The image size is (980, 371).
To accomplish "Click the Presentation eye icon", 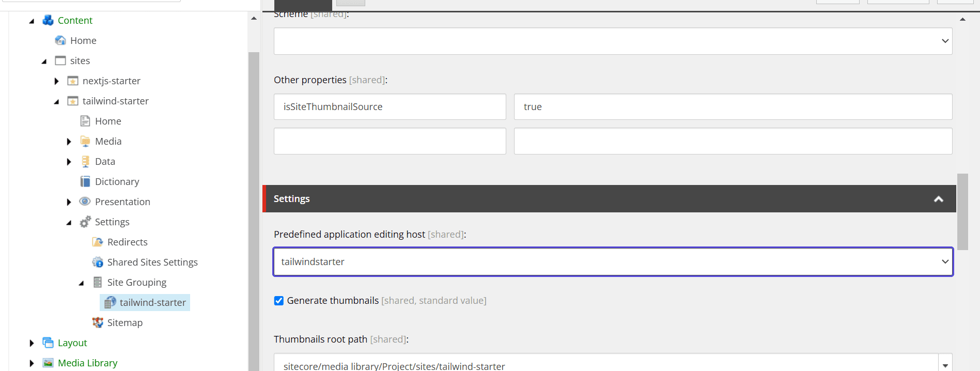I will tap(85, 202).
